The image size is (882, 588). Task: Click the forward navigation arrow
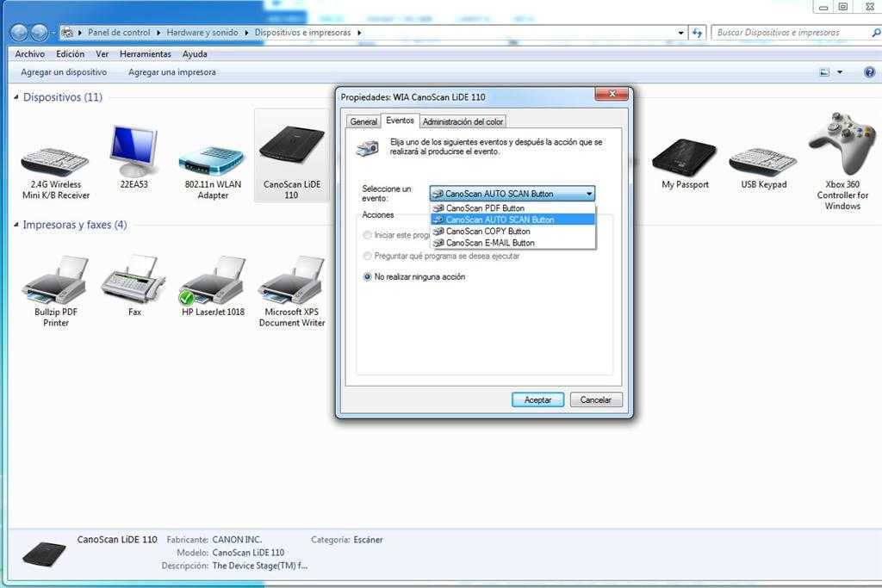[39, 33]
